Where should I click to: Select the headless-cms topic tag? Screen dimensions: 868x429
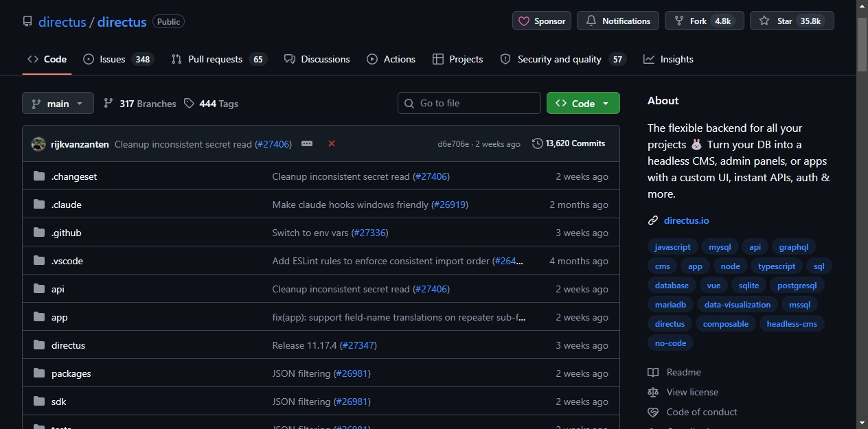coord(792,324)
